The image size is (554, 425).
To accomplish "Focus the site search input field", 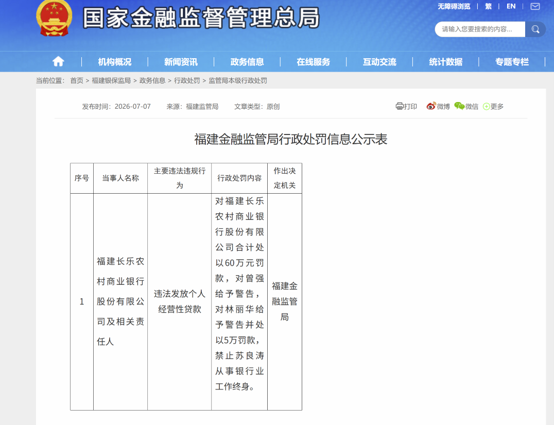I will click(480, 29).
